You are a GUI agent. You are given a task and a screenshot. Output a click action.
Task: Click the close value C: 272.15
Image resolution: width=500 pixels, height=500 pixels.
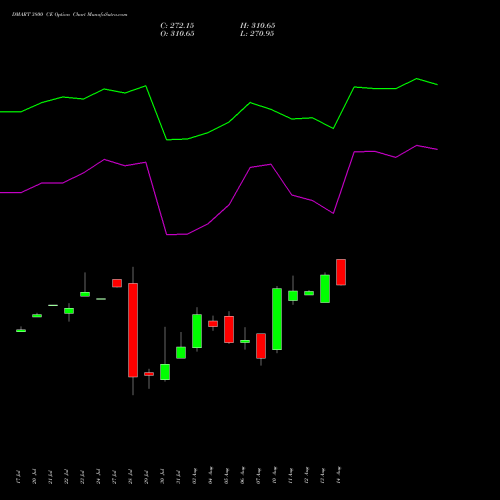pos(177,26)
